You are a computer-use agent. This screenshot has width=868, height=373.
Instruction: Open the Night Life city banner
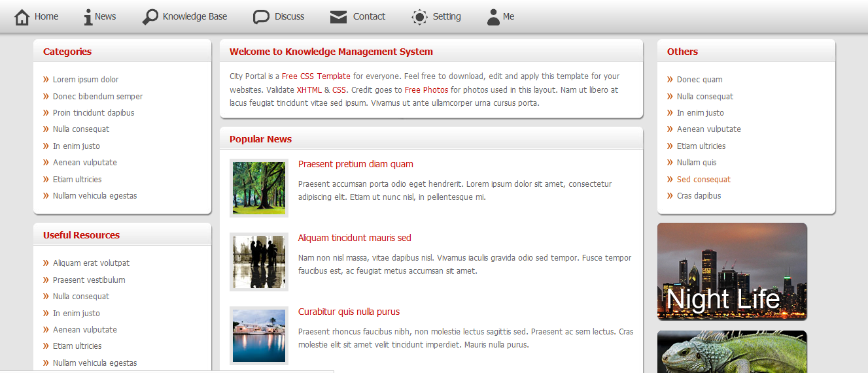tap(732, 272)
